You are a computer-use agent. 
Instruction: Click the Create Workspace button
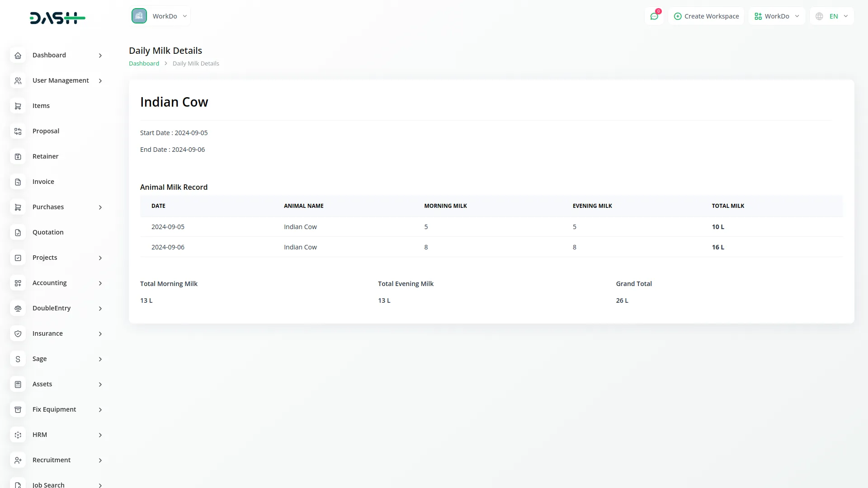coord(706,16)
